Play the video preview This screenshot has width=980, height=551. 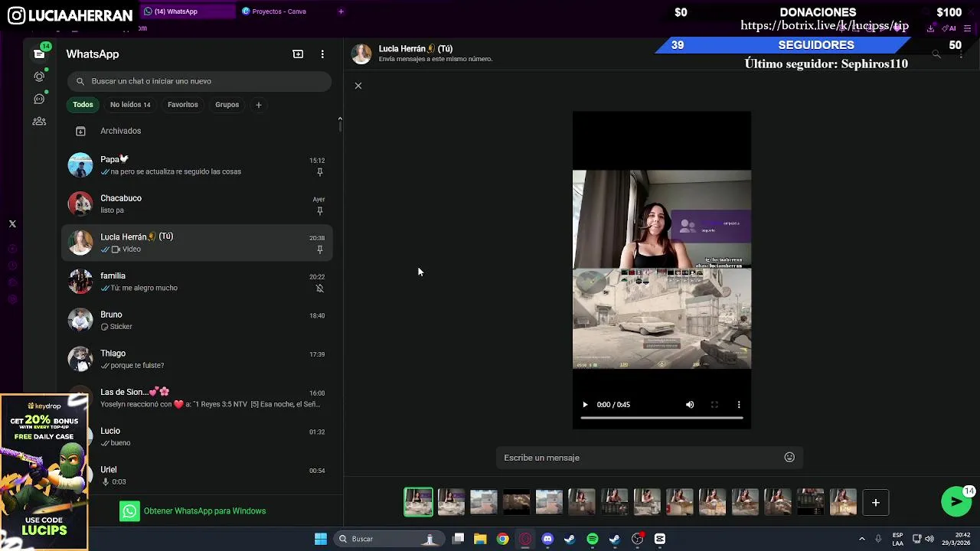pyautogui.click(x=585, y=405)
